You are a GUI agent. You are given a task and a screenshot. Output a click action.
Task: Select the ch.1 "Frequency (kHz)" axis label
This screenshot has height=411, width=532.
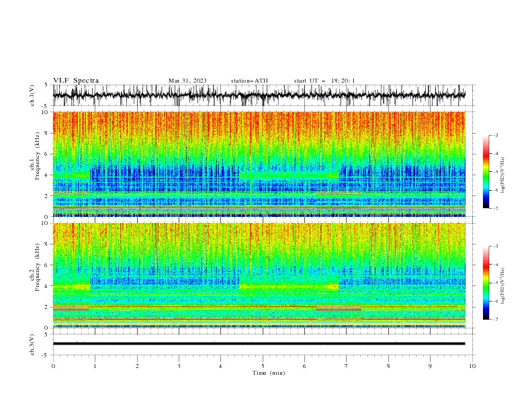pyautogui.click(x=38, y=154)
